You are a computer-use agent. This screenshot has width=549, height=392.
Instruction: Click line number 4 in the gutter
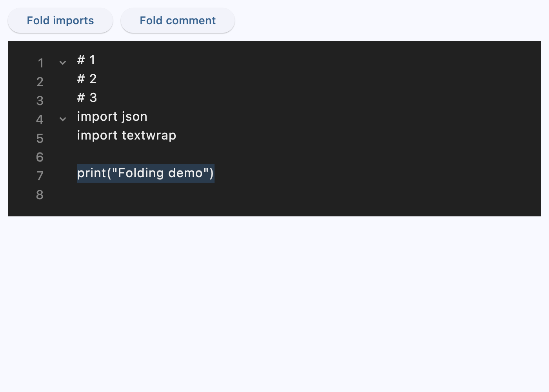click(x=40, y=119)
